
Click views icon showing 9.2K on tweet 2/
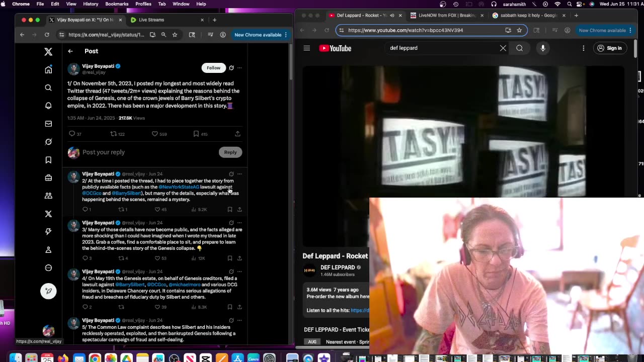point(194,209)
